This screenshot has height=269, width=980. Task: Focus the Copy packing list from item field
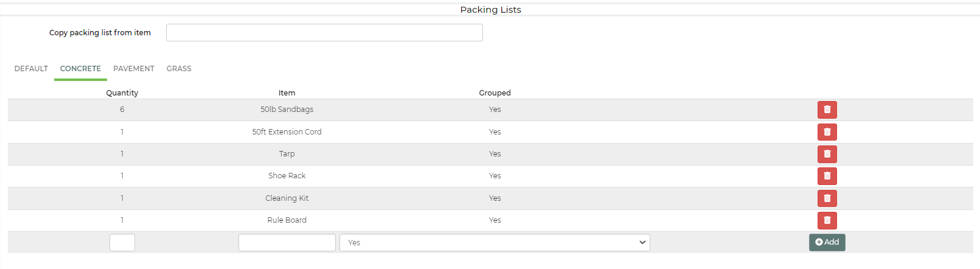[x=324, y=33]
